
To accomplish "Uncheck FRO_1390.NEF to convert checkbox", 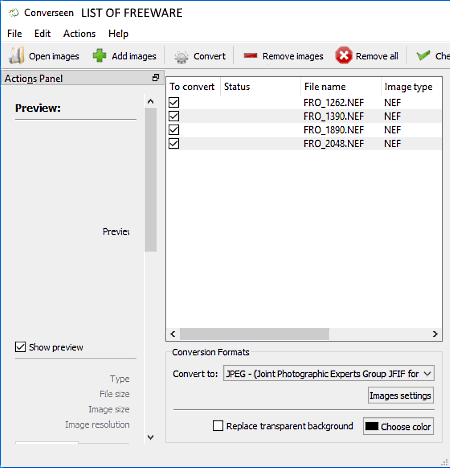I will pyautogui.click(x=174, y=116).
